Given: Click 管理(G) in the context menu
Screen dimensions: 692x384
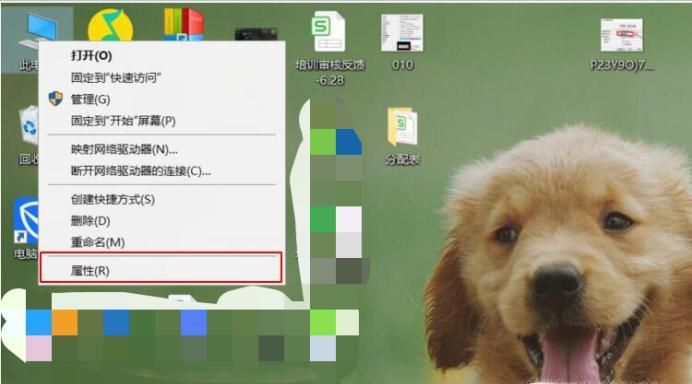Looking at the screenshot, I should (90, 99).
